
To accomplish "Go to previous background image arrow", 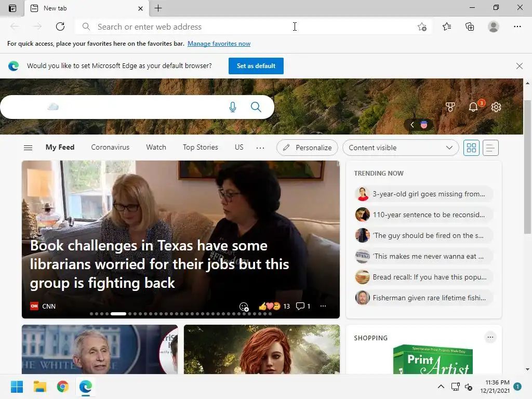I will coord(412,125).
